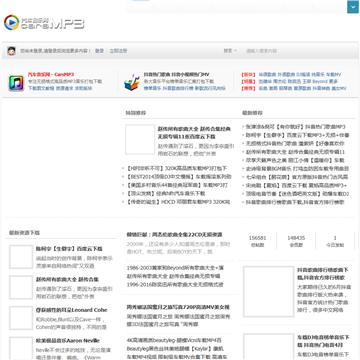Open the 登录 login link
This screenshot has width=360, height=360.
click(x=99, y=51)
